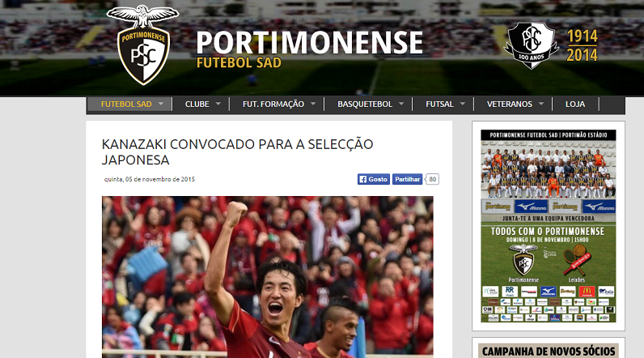Open the Todos com o Portimonense poster
This screenshot has width=644, height=358.
point(549,226)
